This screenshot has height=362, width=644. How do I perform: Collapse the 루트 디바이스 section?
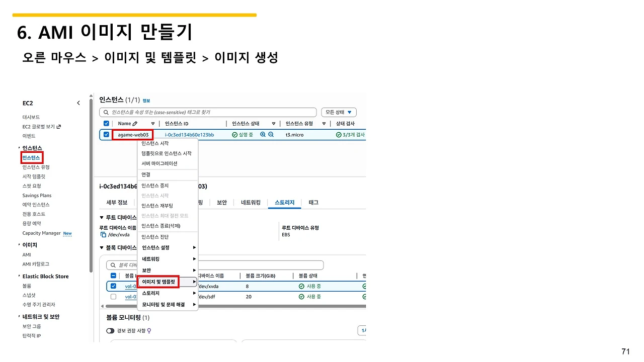tap(103, 217)
